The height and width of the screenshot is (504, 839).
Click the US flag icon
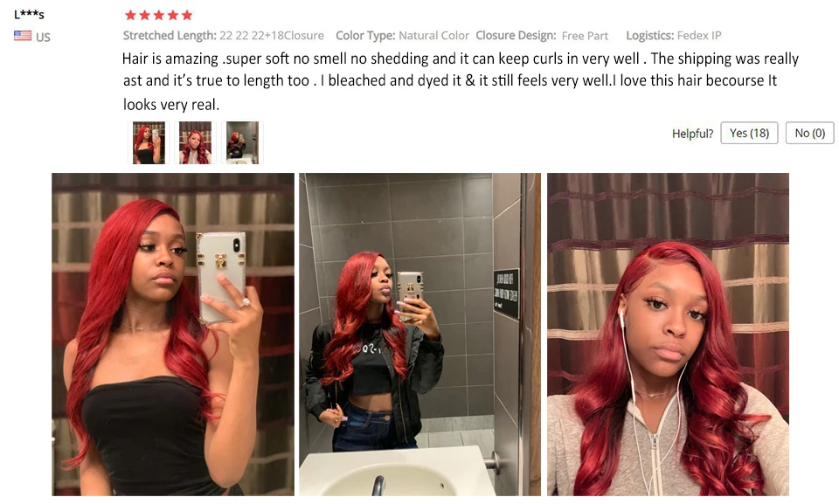[x=23, y=36]
